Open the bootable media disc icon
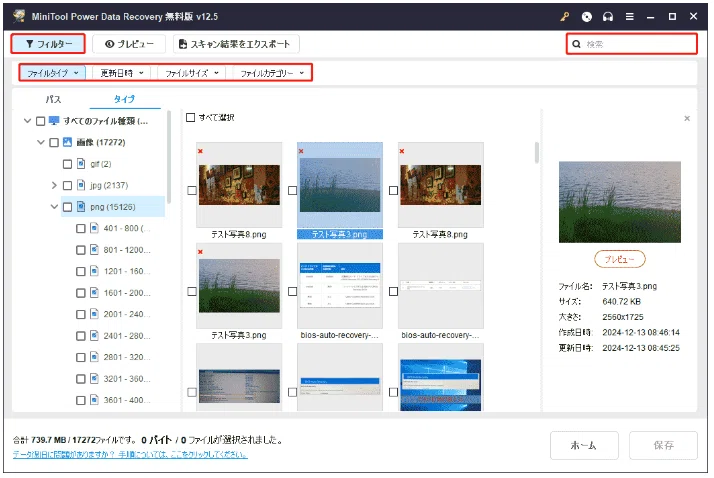714x478 pixels. 587,17
